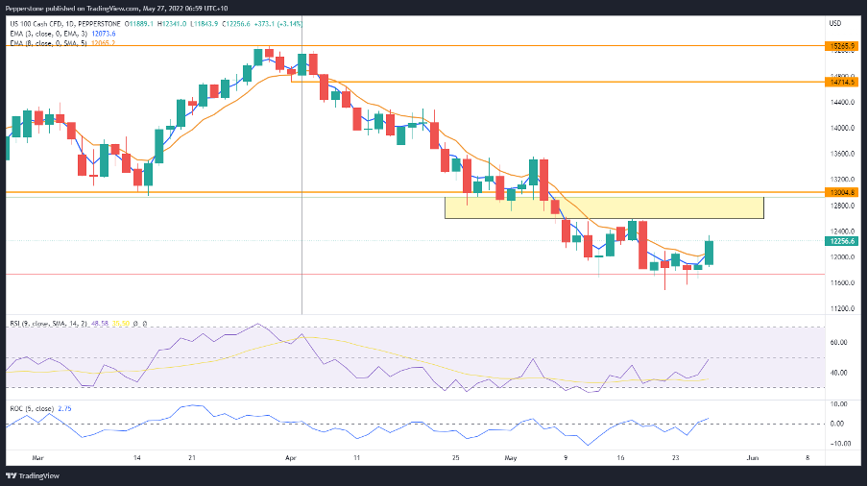868x486 pixels.
Task: Click the USD currency label on price axis
Action: pos(834,23)
